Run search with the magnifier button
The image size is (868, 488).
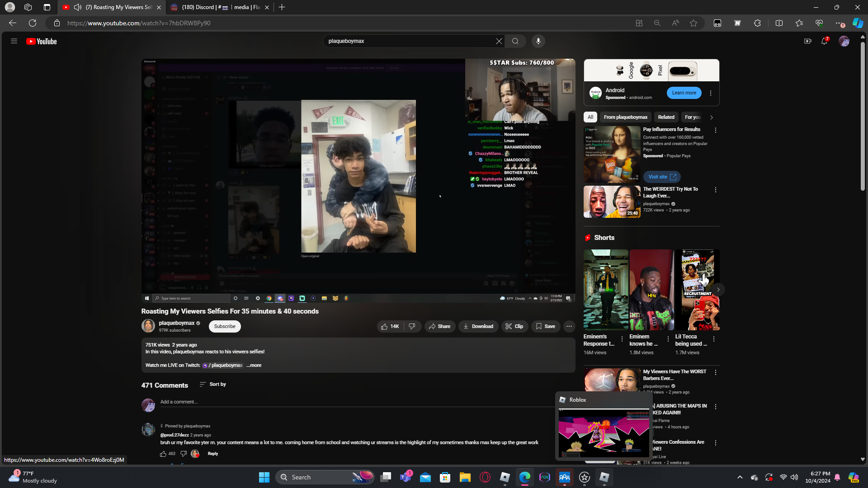click(515, 41)
